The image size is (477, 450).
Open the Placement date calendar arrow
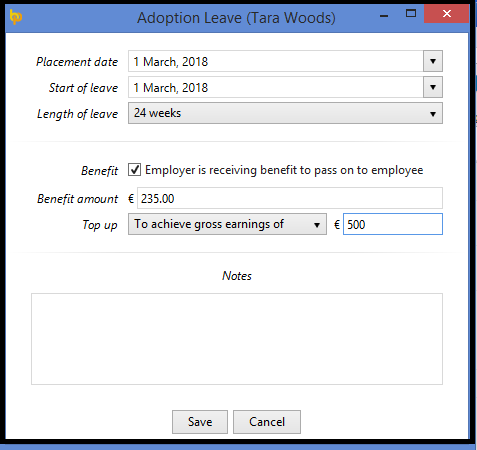(433, 61)
